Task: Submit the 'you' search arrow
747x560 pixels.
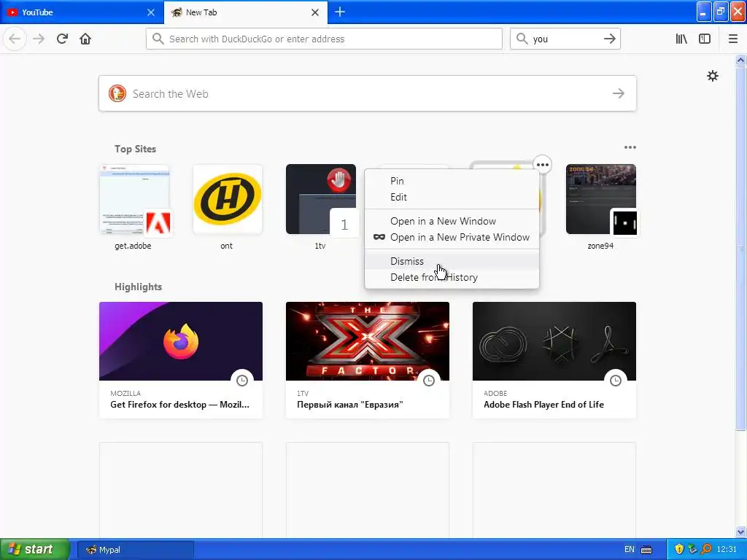Action: [x=609, y=39]
